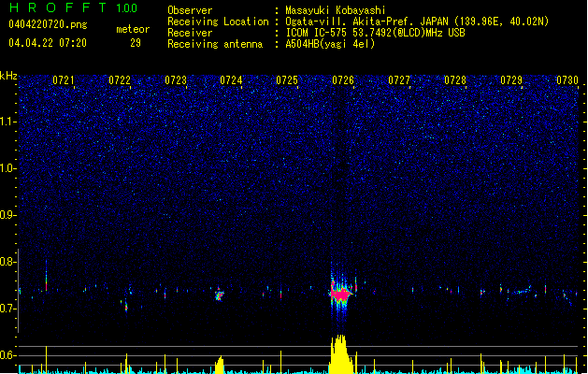Click the 0.8 kHz frequency label

coord(8,262)
